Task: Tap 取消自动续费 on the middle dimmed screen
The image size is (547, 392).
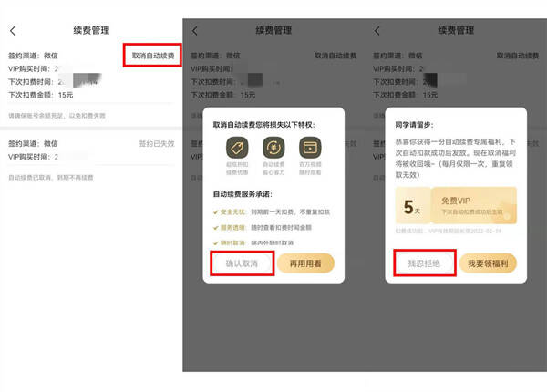Action: 335,56
